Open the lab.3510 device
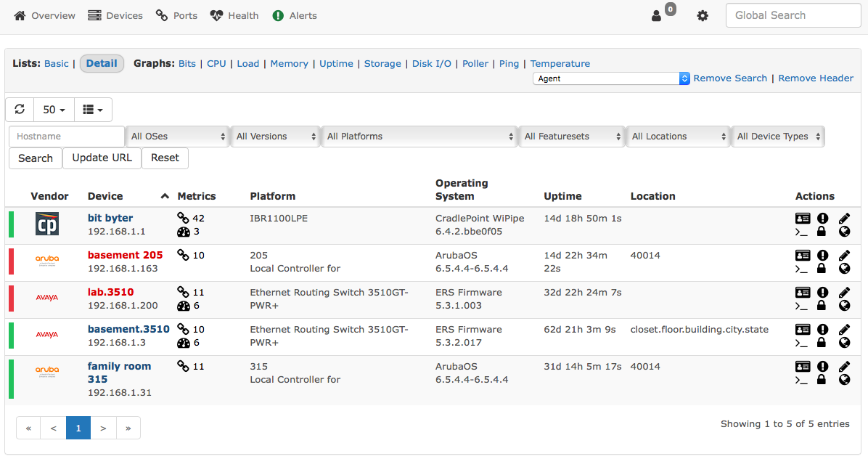Viewport: 868px width, 459px height. (x=111, y=293)
